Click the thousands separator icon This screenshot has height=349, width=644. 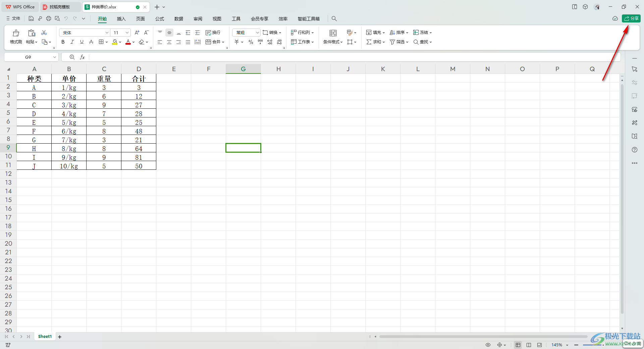[x=260, y=42]
